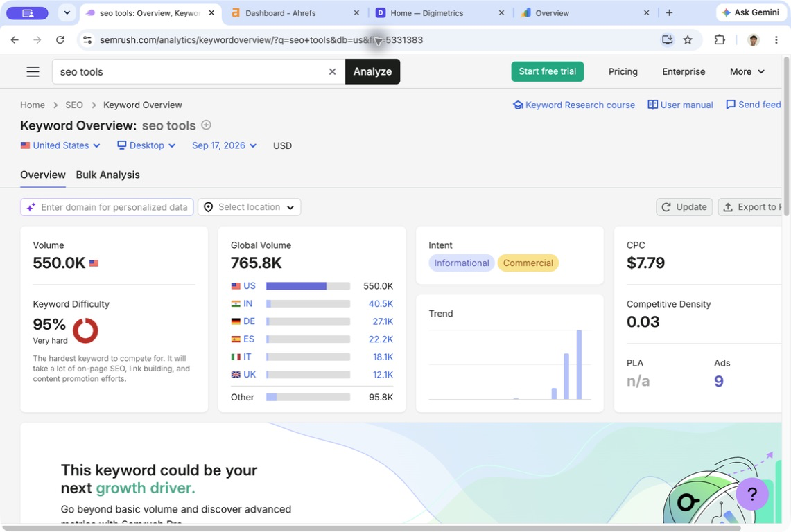
Task: Switch to Dashboard - Ahrefs tab
Action: [295, 13]
